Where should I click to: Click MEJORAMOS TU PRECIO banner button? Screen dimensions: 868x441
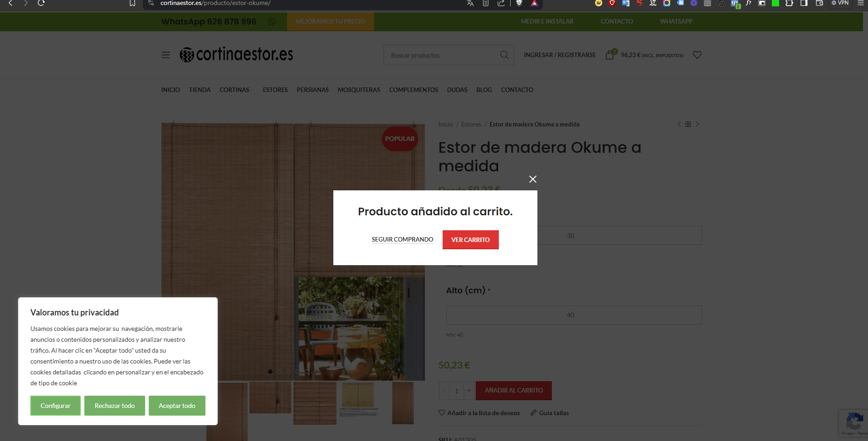[331, 21]
